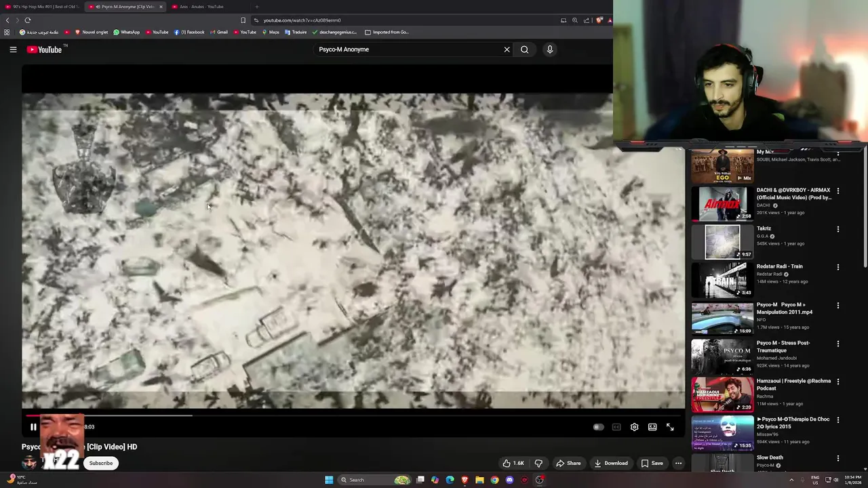Open the player settings gear

pyautogui.click(x=634, y=427)
